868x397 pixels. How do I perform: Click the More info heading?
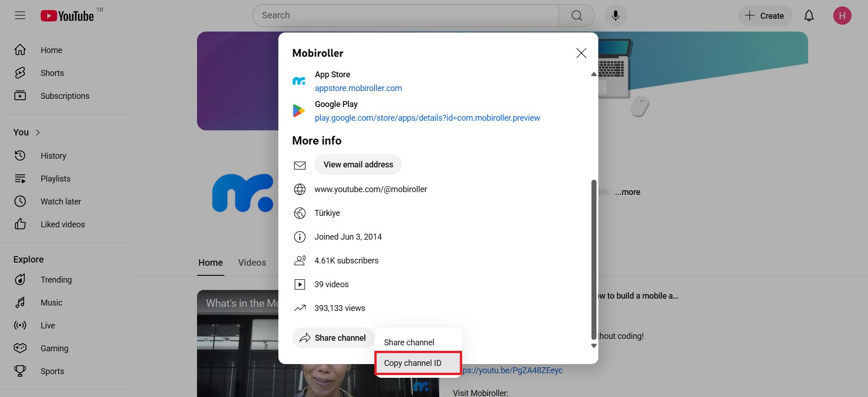317,140
